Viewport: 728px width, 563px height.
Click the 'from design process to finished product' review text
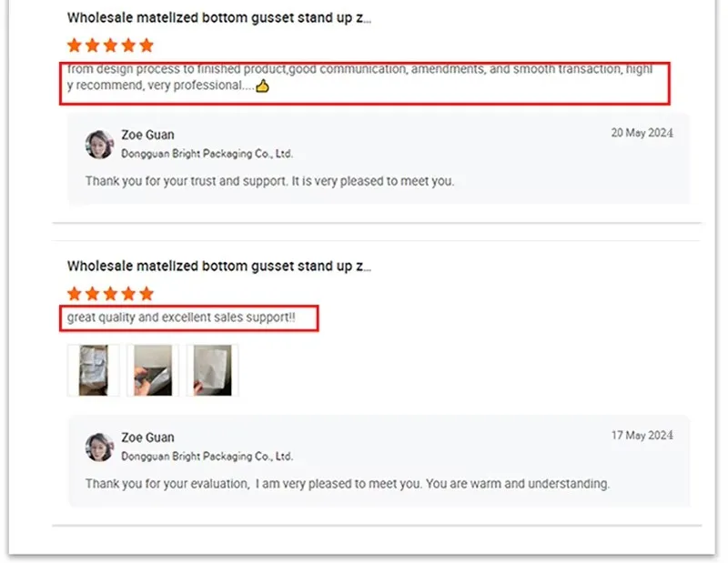(359, 77)
